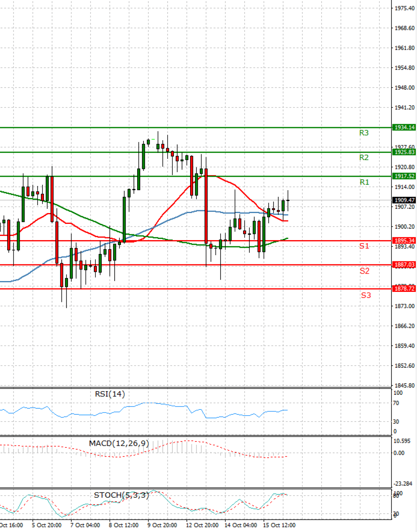Click the RSI 70 level label
This screenshot has width=417, height=532.
pyautogui.click(x=396, y=403)
